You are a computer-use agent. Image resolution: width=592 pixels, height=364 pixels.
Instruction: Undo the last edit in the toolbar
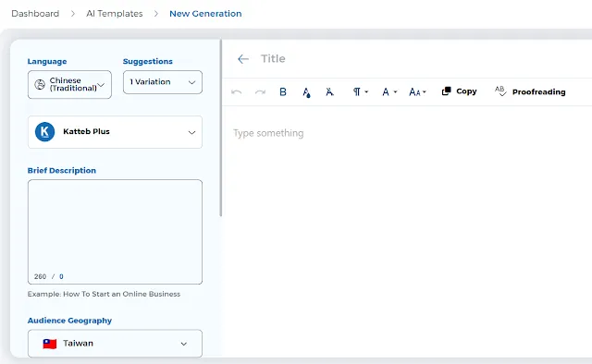[237, 92]
